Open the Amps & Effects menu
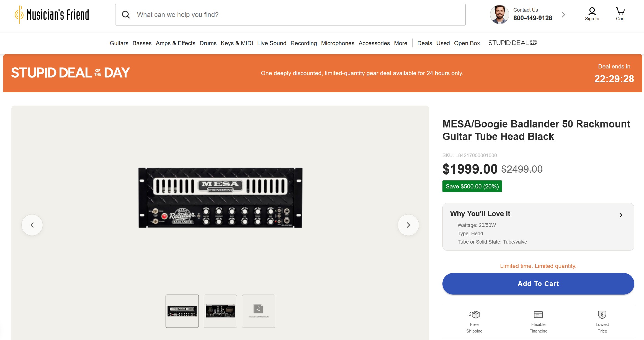The width and height of the screenshot is (644, 340). pos(176,43)
